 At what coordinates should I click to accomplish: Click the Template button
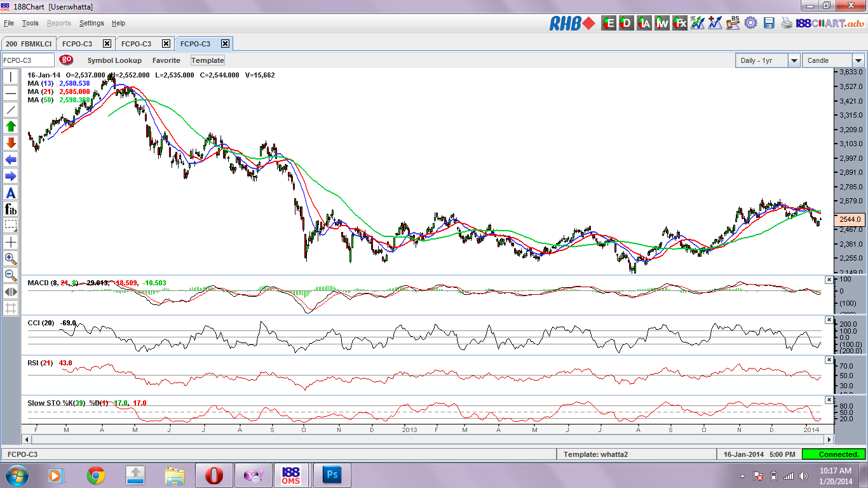pyautogui.click(x=208, y=60)
